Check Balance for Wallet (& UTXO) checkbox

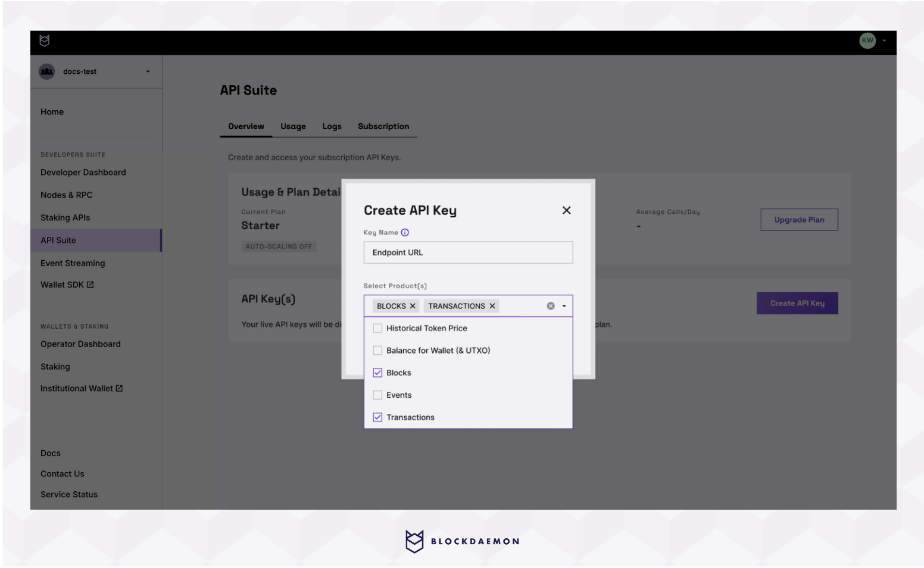(x=377, y=351)
